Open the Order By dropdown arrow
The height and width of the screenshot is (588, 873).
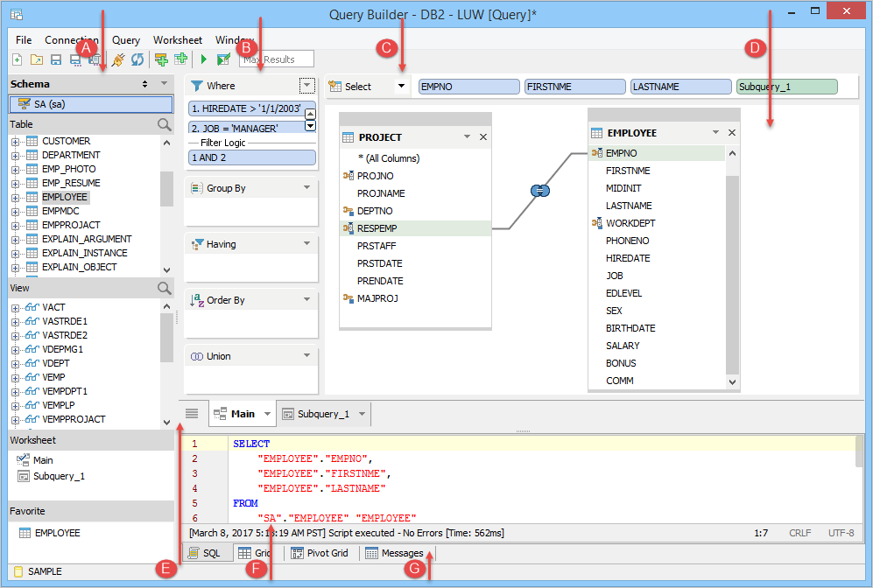(x=306, y=299)
